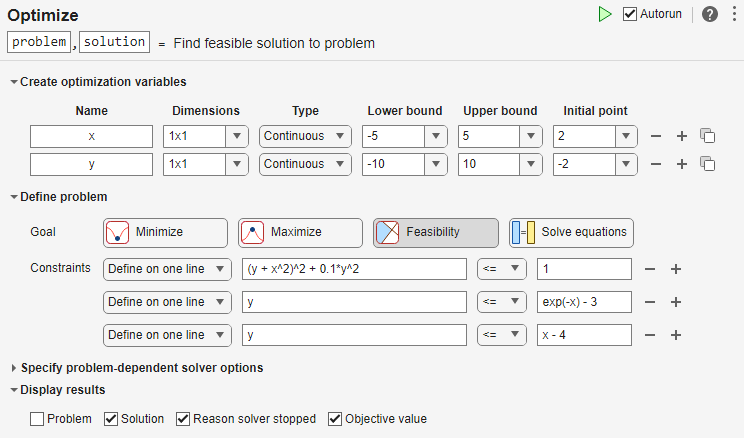Remove variable y using minus icon
Viewport: 744px width, 438px height.
click(656, 164)
